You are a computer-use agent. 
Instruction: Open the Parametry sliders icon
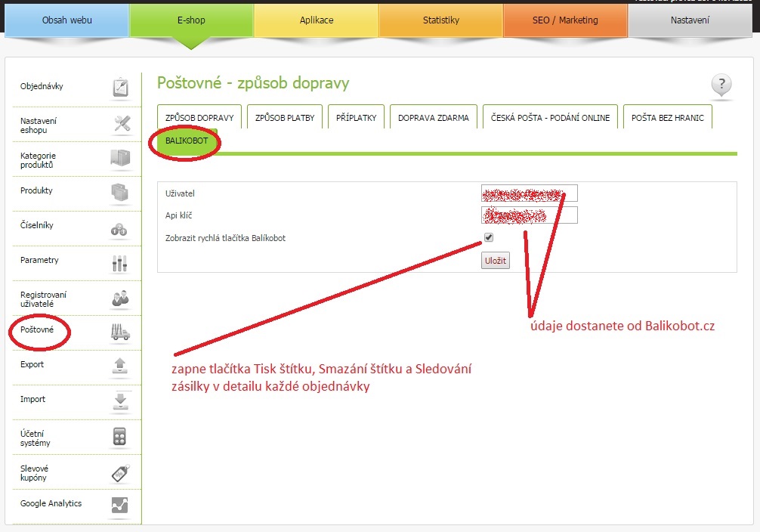click(x=119, y=263)
